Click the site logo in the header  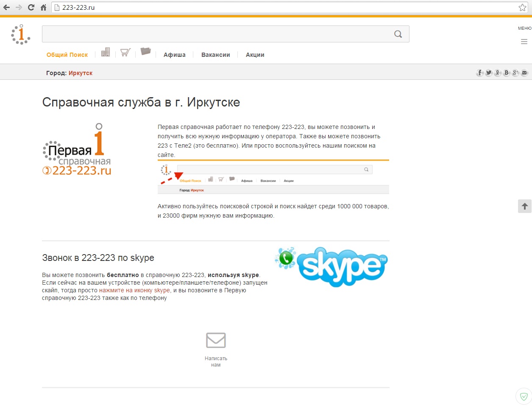(x=20, y=34)
